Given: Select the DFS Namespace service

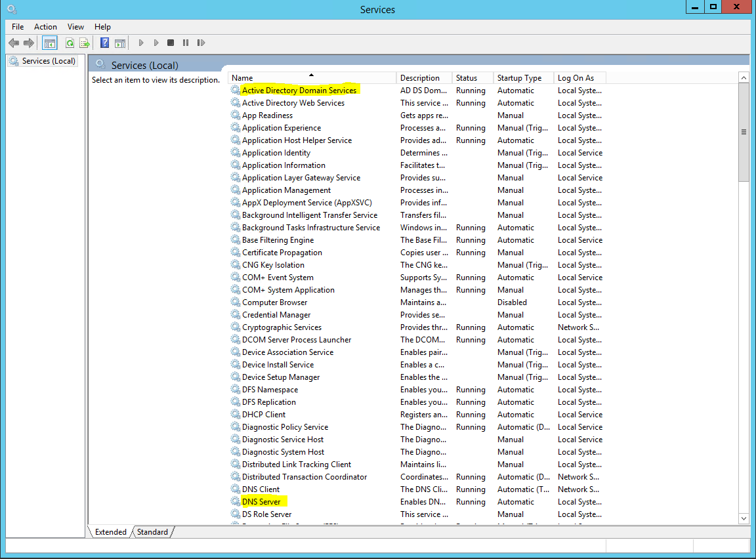Looking at the screenshot, I should tap(417, 389).
